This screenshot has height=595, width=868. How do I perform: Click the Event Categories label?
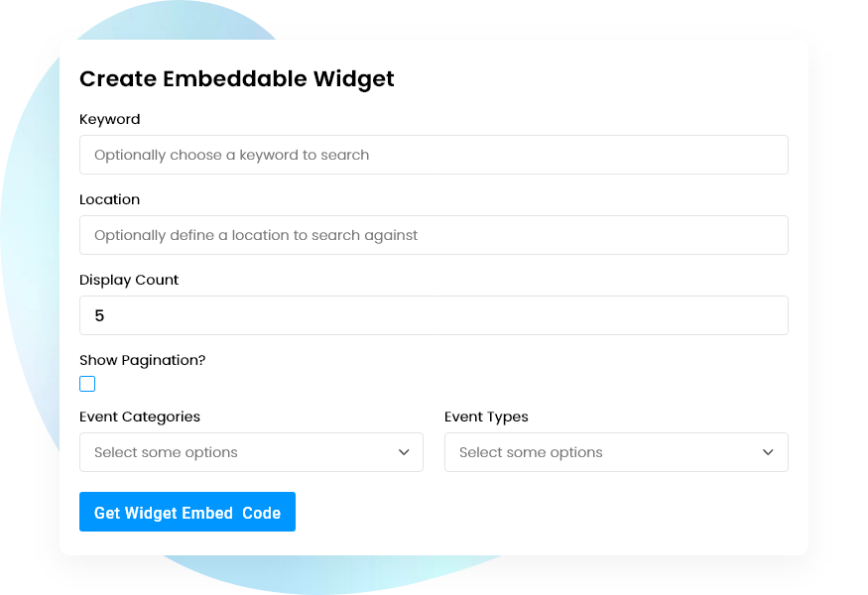[140, 416]
